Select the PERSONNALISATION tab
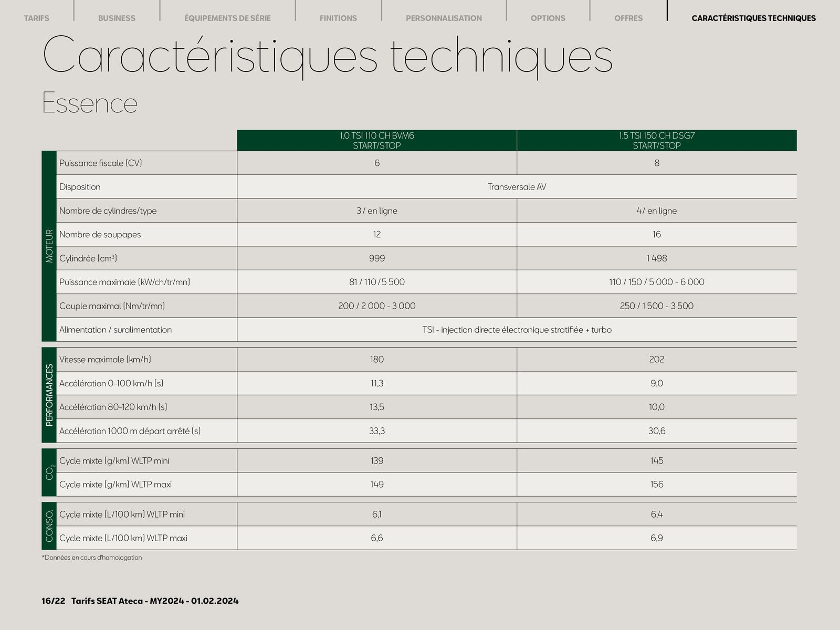 (444, 18)
